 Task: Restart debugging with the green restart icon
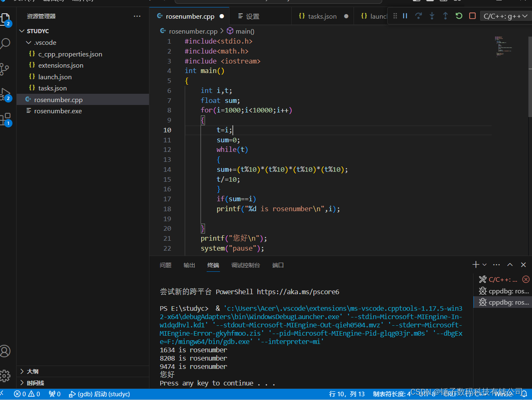pyautogui.click(x=459, y=16)
